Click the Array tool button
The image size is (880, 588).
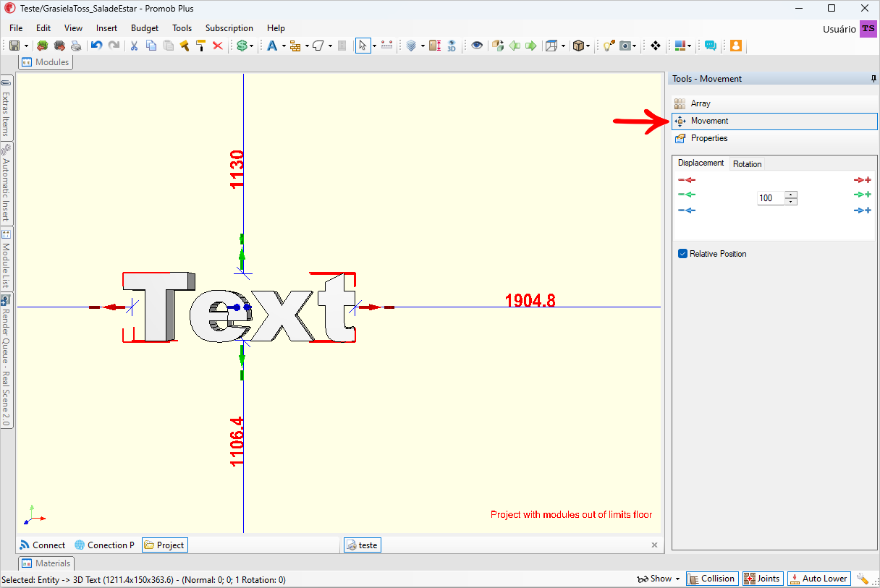(774, 103)
